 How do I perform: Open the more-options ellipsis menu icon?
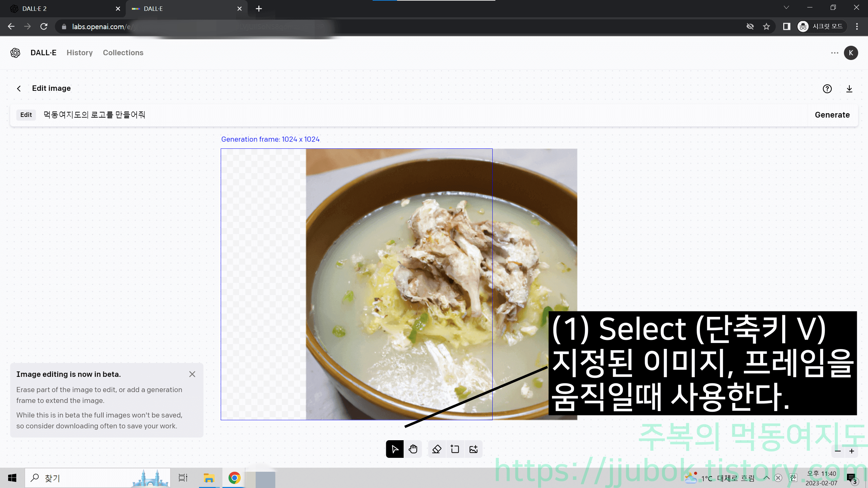click(x=835, y=53)
